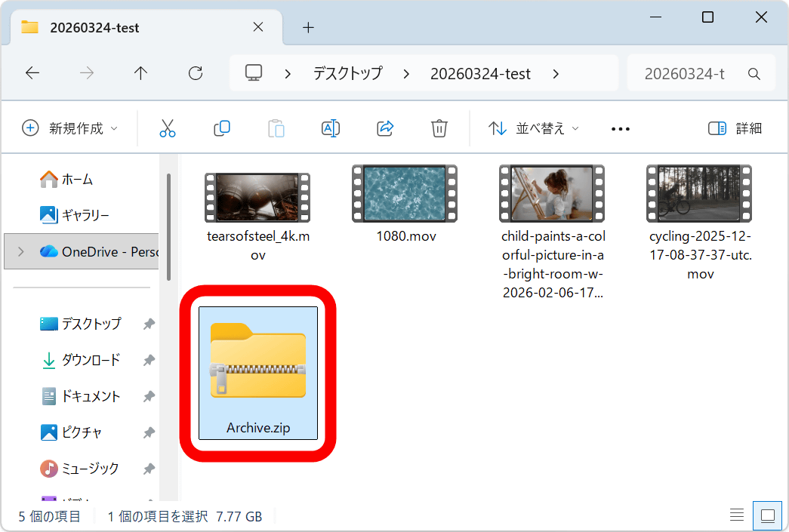Open ピクチャ in the sidebar
Viewport: 789px width, 532px height.
71,432
